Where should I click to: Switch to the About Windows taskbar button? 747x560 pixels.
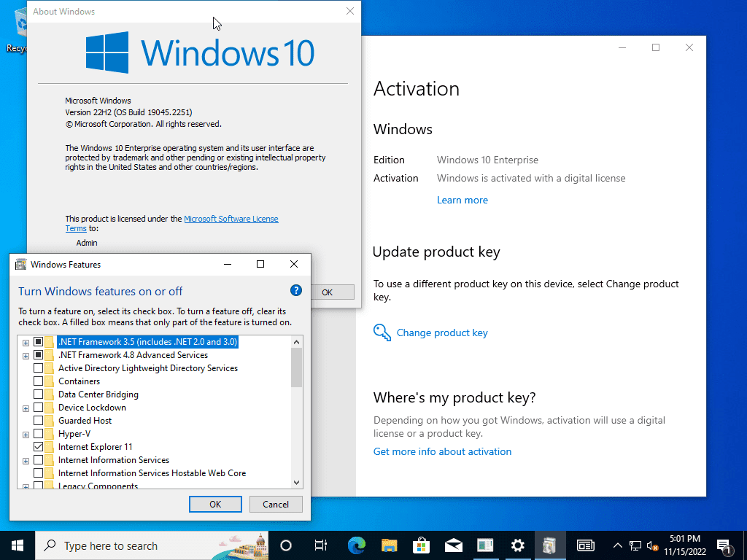point(485,545)
